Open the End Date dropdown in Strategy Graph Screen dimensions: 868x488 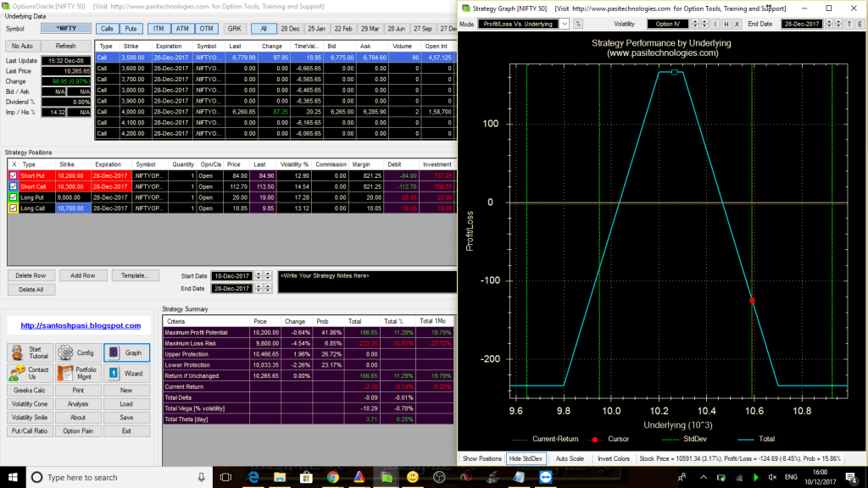pyautogui.click(x=803, y=24)
